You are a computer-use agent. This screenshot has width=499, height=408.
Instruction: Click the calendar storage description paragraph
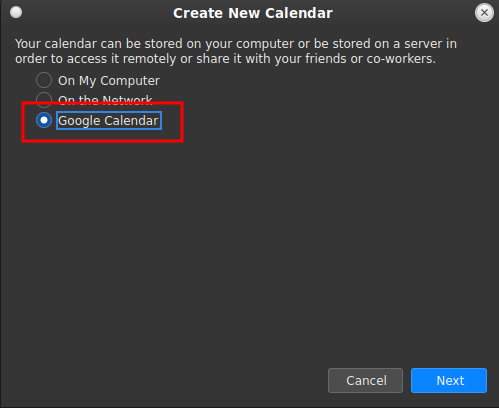click(236, 51)
